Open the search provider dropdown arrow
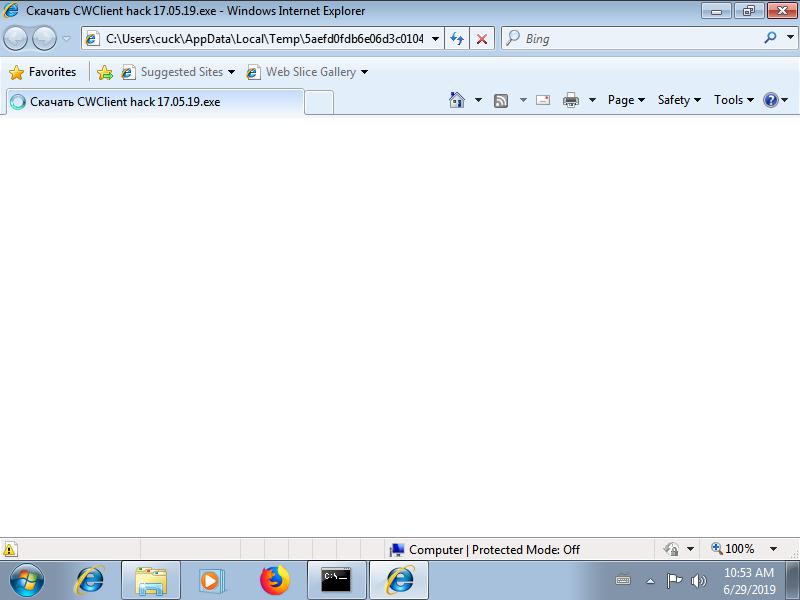800x600 pixels. tap(790, 38)
